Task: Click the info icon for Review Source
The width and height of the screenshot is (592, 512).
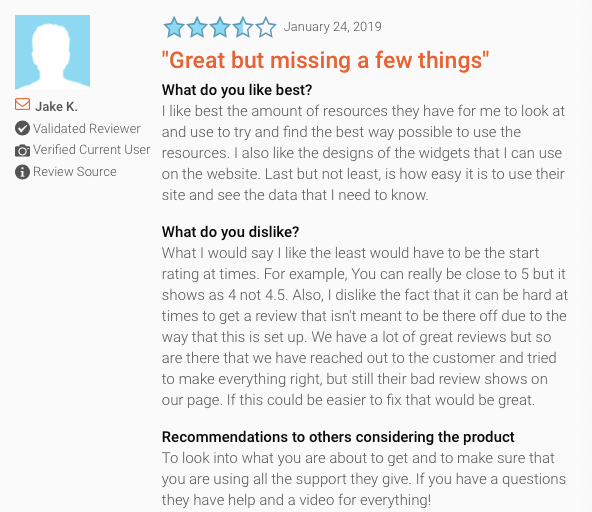Action: (22, 172)
